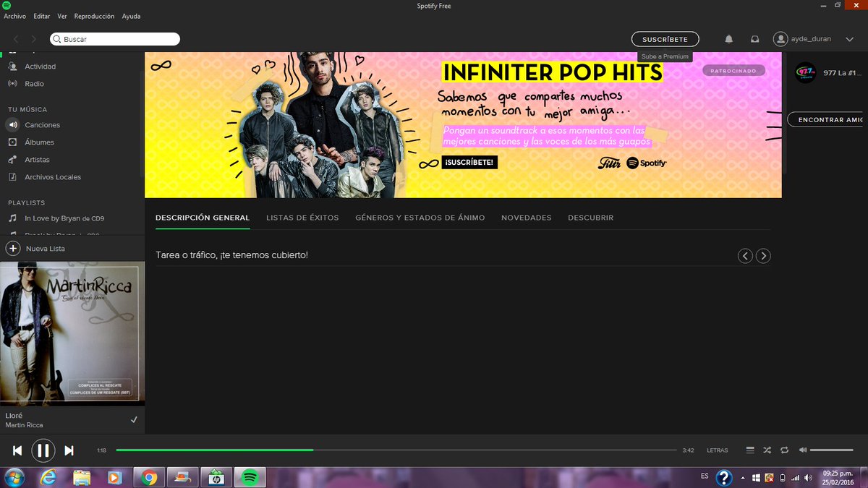This screenshot has width=868, height=488.
Task: Expand the account dropdown chevron
Action: coord(849,39)
